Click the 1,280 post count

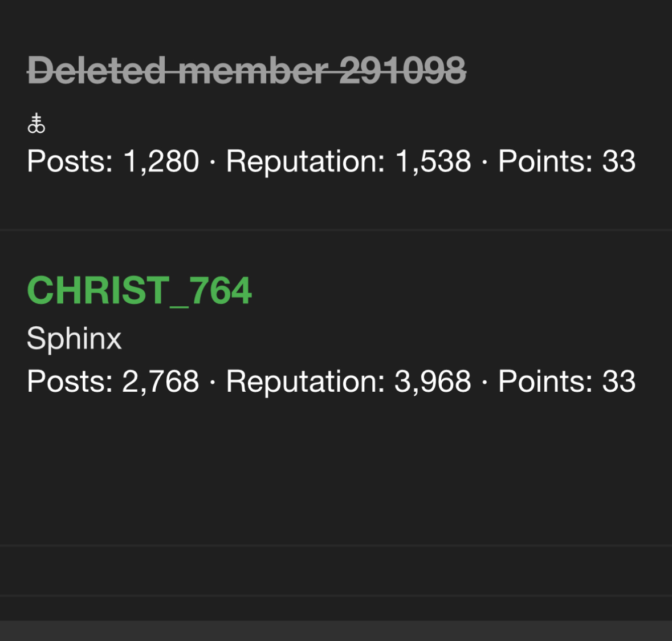coord(161,161)
